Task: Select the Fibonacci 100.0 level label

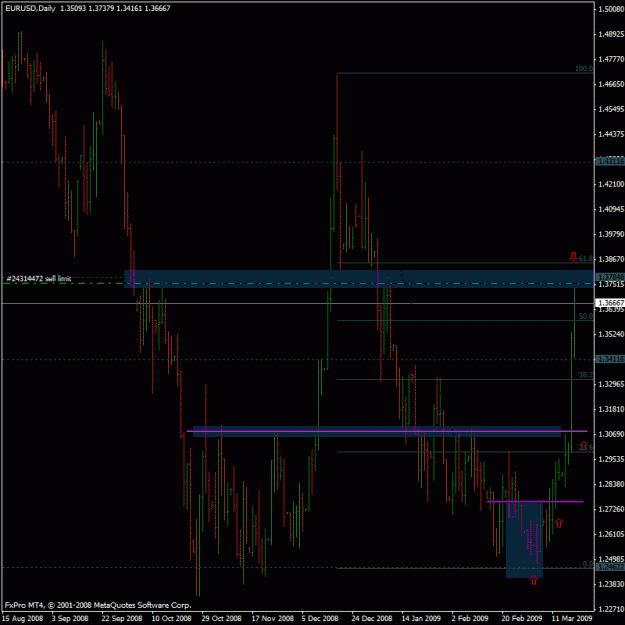Action: point(584,69)
